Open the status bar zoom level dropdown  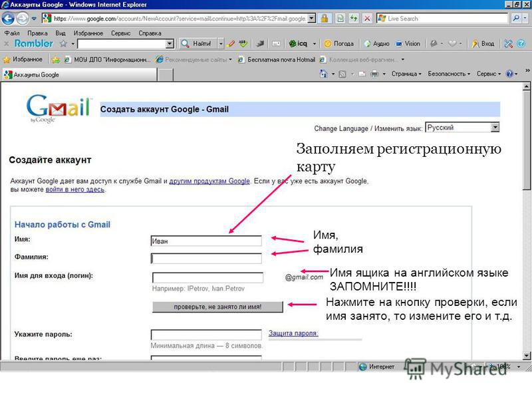click(x=519, y=367)
